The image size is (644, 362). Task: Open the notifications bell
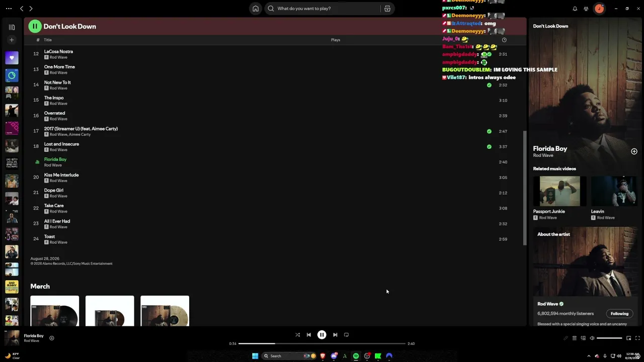tap(575, 9)
